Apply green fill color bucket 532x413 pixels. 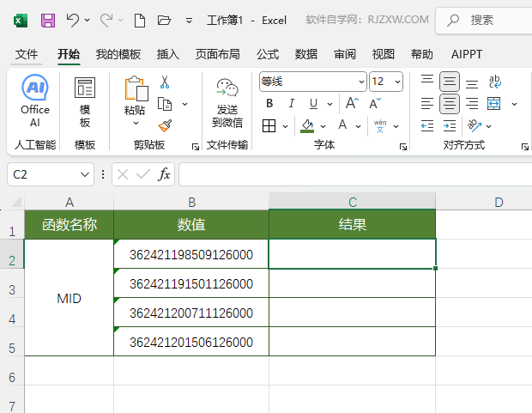click(307, 125)
